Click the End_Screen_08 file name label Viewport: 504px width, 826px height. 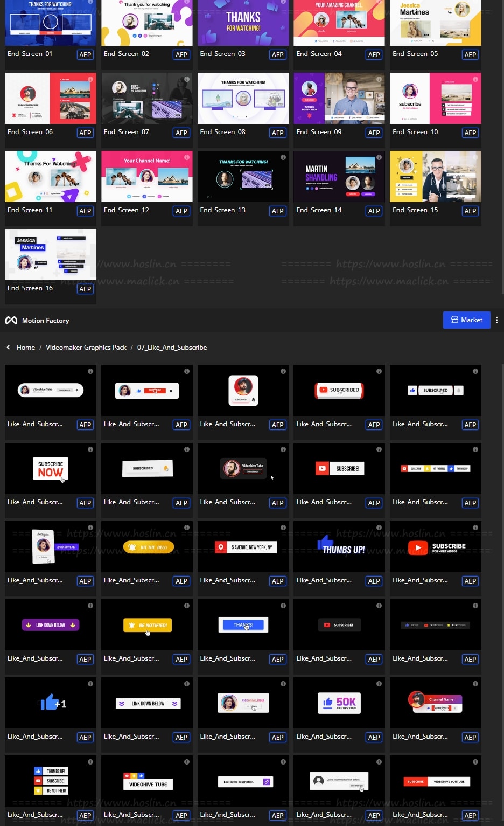tap(222, 132)
